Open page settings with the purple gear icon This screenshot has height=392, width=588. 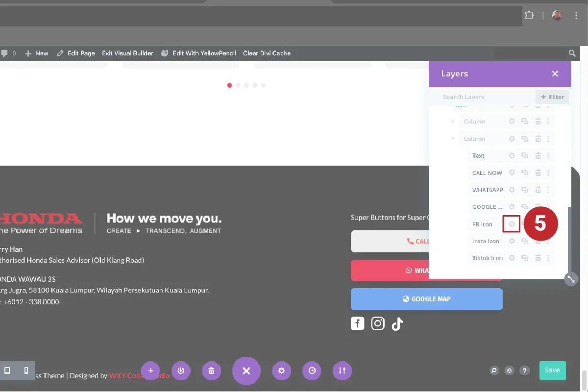281,371
